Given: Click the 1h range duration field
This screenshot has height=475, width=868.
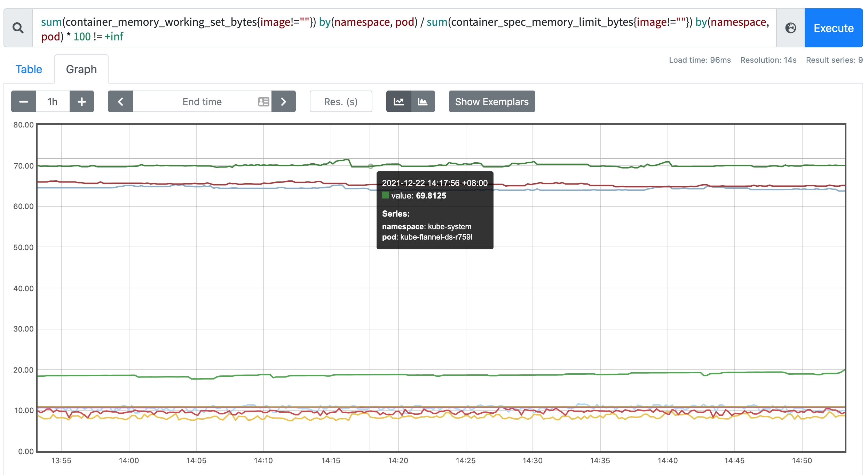Looking at the screenshot, I should (53, 102).
